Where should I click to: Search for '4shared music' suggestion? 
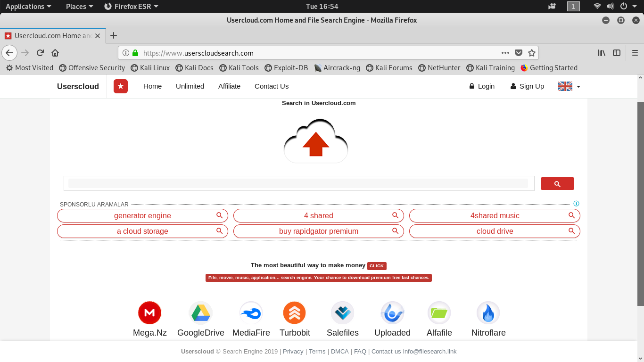click(x=495, y=216)
